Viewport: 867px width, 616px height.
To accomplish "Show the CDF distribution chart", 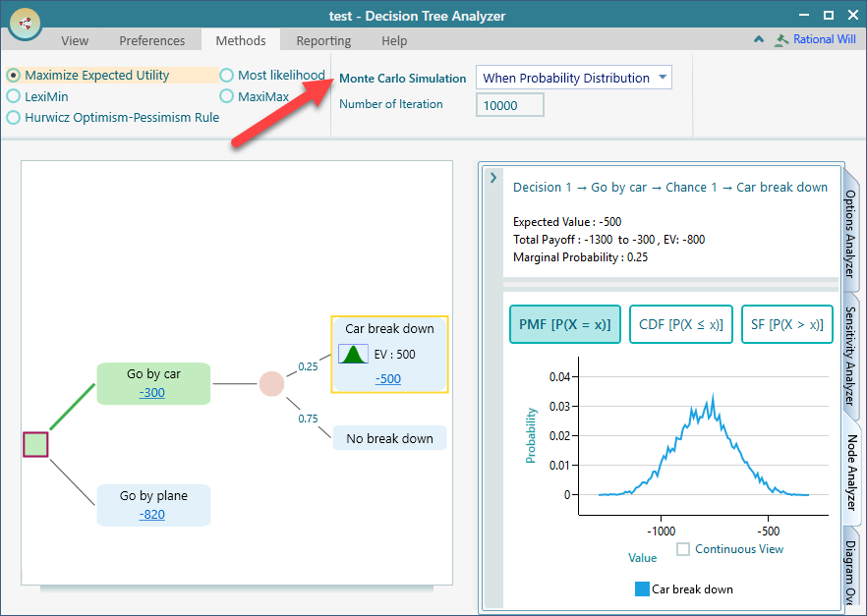I will pyautogui.click(x=681, y=324).
